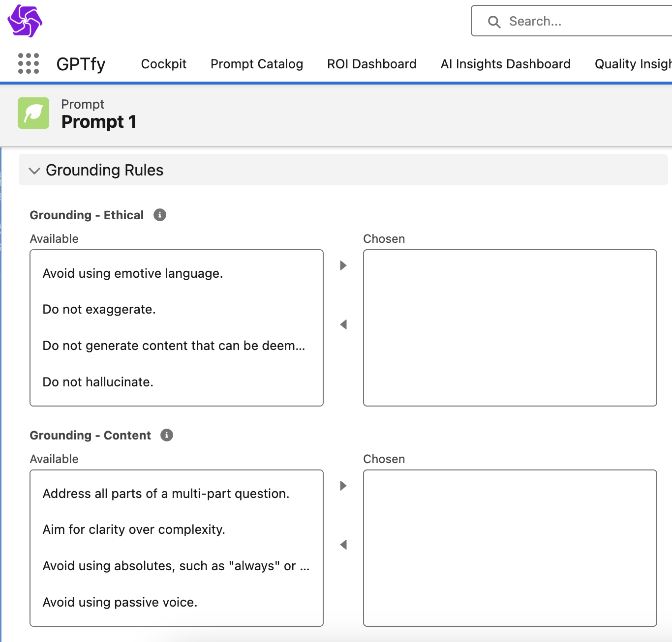Select the "Do not exaggerate." rule

99,309
